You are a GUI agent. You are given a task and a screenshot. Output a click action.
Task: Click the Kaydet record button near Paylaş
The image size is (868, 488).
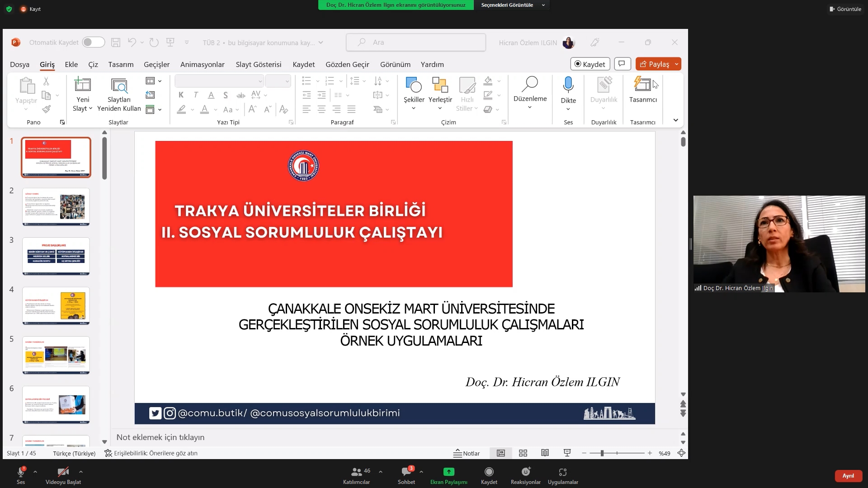click(590, 64)
